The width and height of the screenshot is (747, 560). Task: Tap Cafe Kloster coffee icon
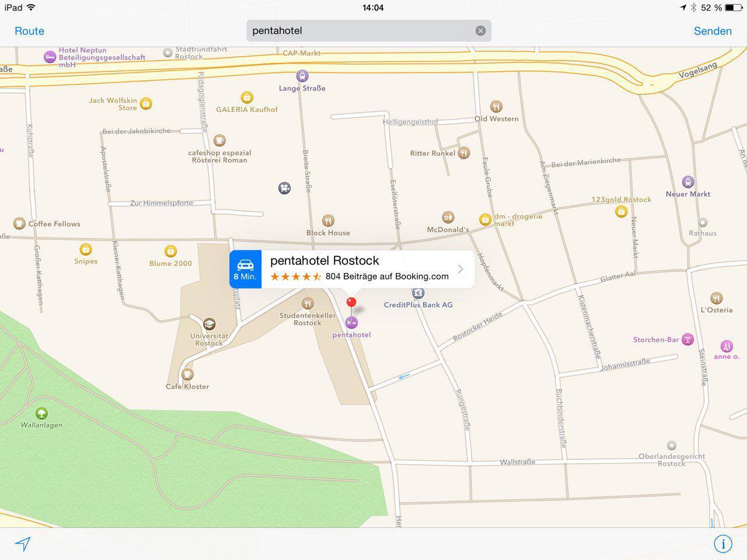(187, 374)
